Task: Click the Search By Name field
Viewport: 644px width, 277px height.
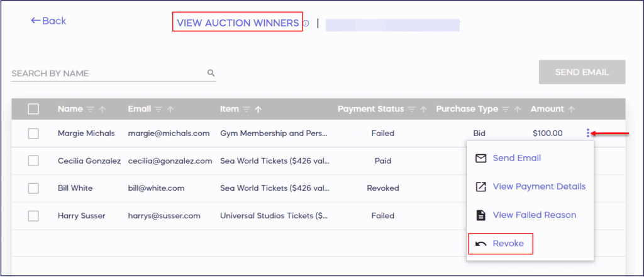Action: tap(107, 73)
